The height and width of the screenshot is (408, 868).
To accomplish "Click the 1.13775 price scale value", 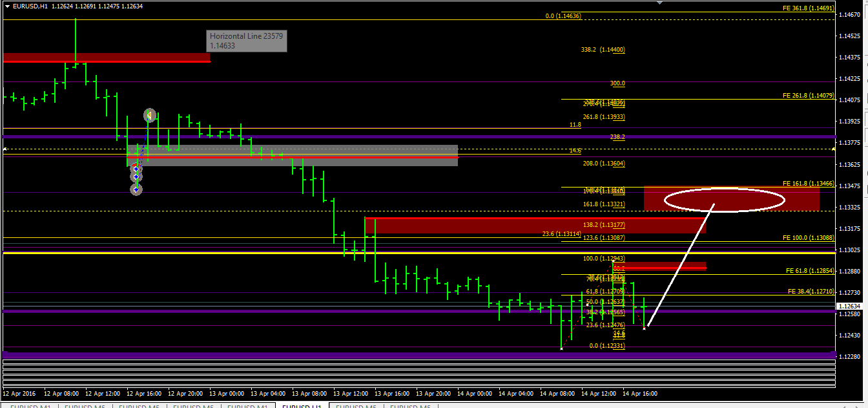I will (x=849, y=143).
